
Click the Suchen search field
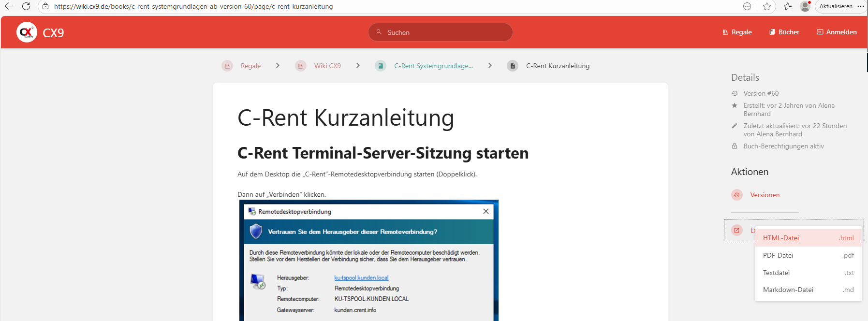tap(440, 32)
